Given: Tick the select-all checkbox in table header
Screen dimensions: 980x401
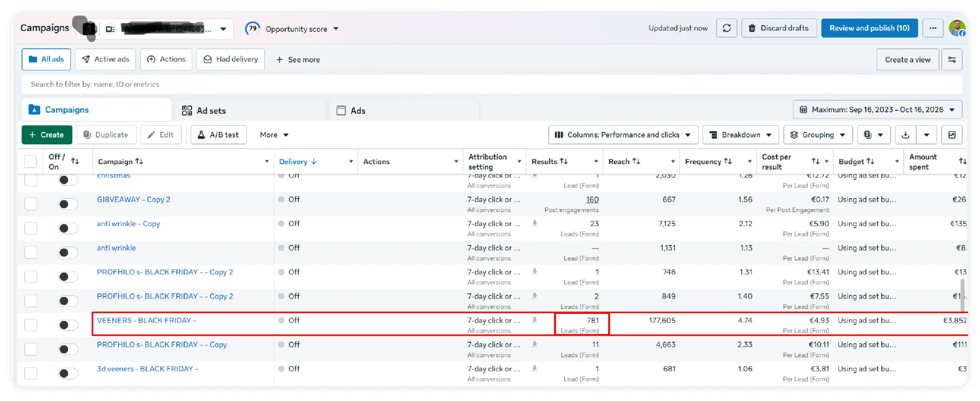Looking at the screenshot, I should 30,161.
